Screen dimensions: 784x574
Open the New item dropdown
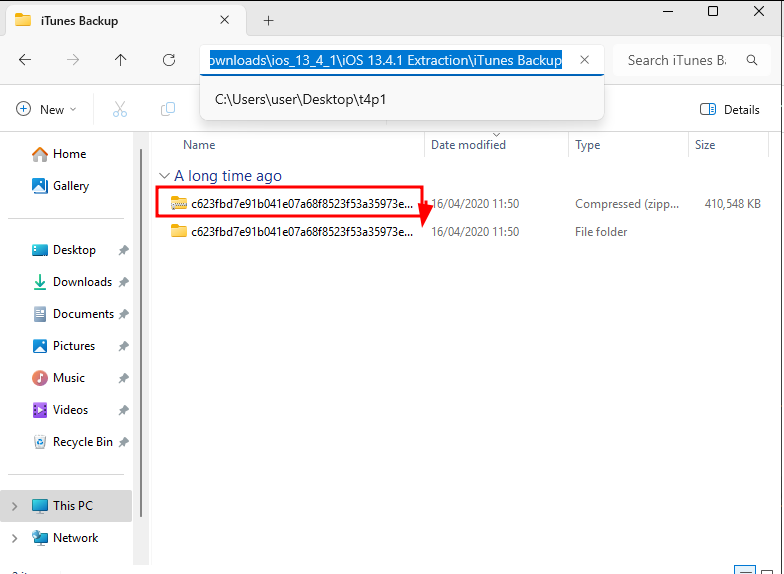pyautogui.click(x=46, y=109)
